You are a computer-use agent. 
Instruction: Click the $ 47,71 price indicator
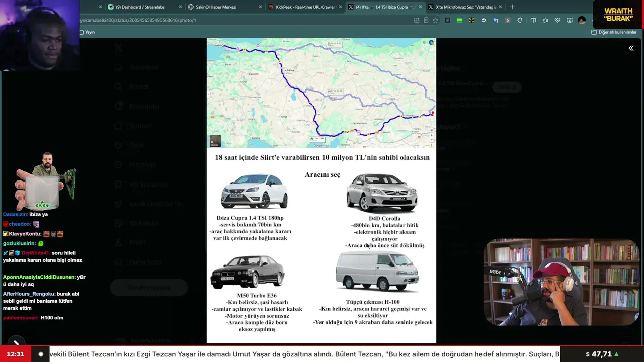tap(602, 354)
